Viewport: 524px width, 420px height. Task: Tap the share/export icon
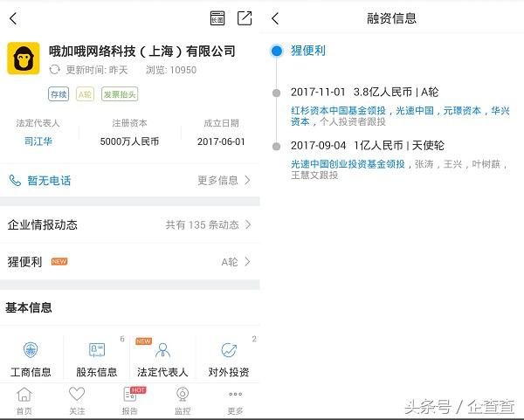(x=245, y=18)
